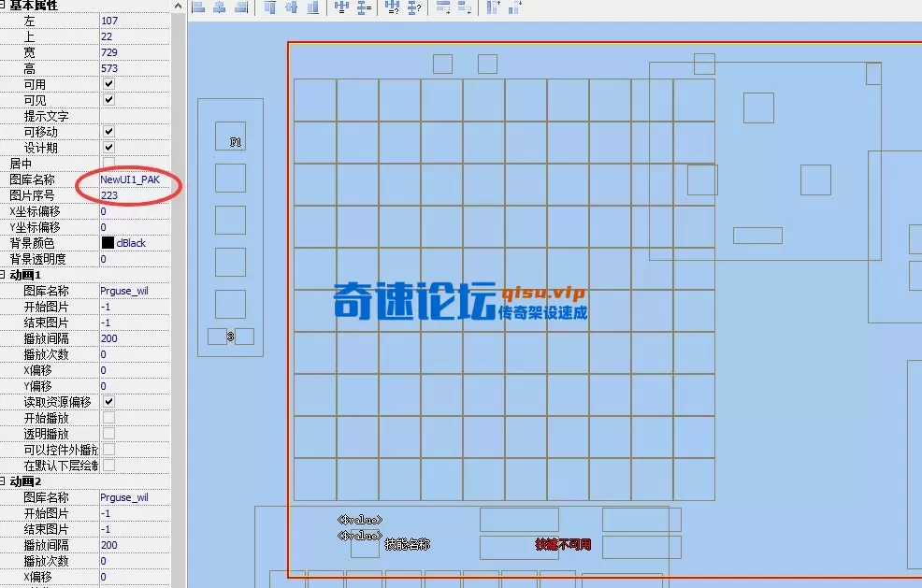Select the align-left toolbar icon
The image size is (922, 588).
click(198, 8)
